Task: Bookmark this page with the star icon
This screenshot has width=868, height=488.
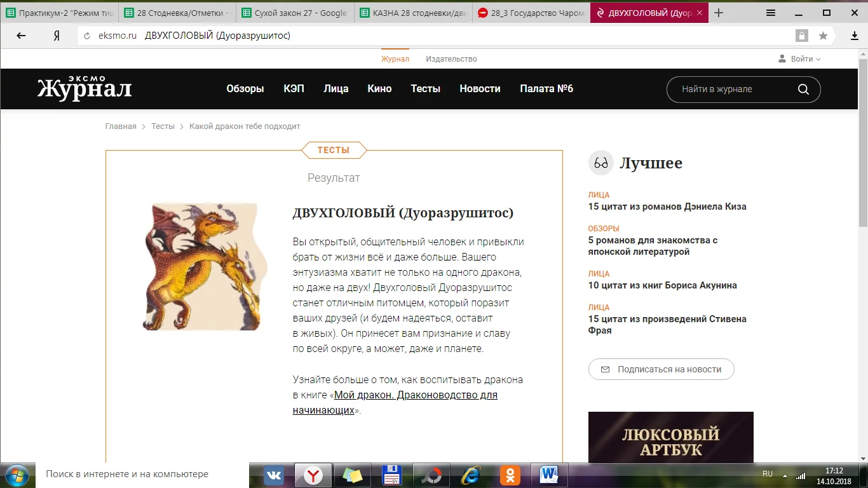Action: [823, 36]
